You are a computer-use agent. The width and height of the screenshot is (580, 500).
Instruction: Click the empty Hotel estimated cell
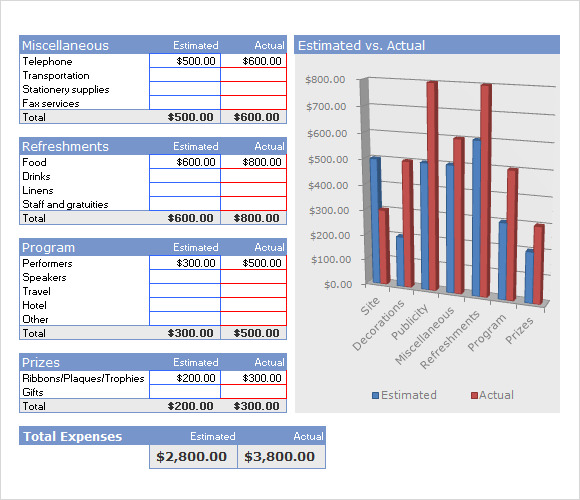185,305
